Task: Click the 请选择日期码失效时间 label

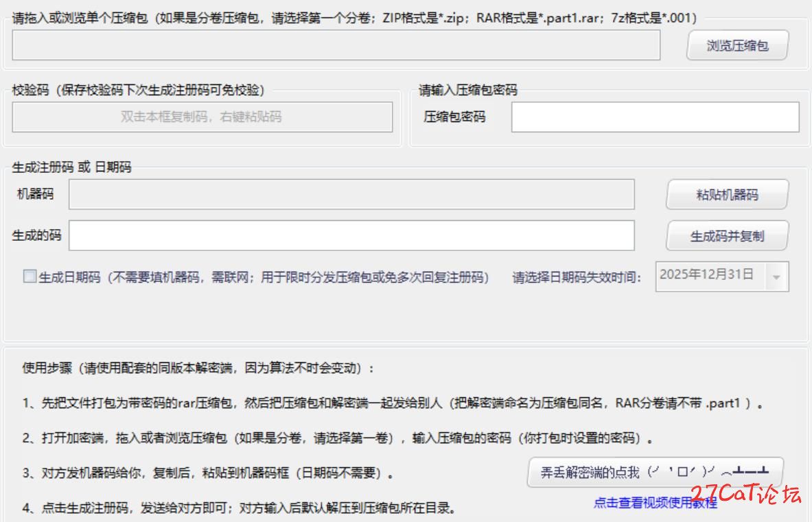Action: click(577, 278)
